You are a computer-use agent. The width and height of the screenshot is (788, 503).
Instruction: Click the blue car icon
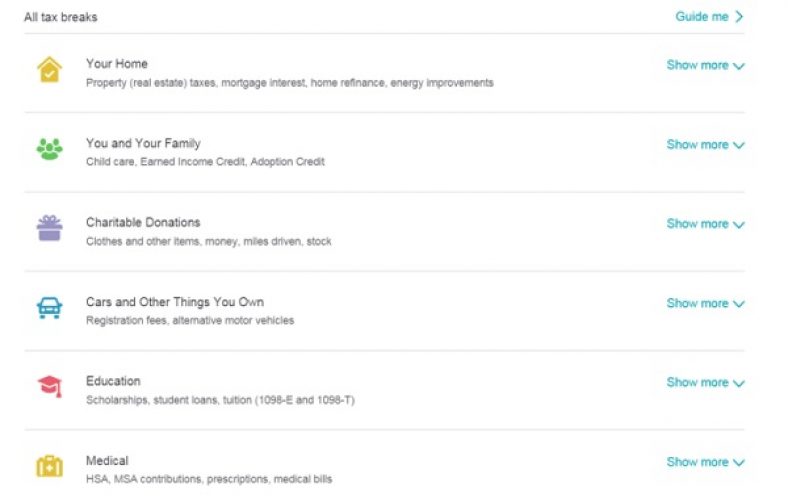tap(49, 308)
